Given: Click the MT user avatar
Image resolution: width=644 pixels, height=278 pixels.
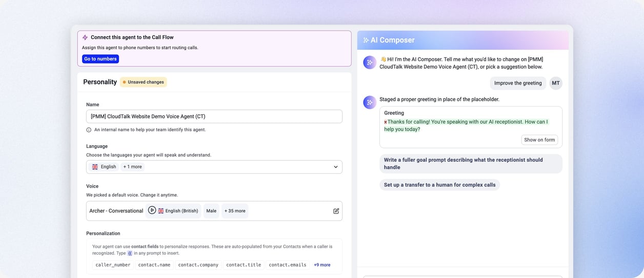Looking at the screenshot, I should [x=556, y=83].
